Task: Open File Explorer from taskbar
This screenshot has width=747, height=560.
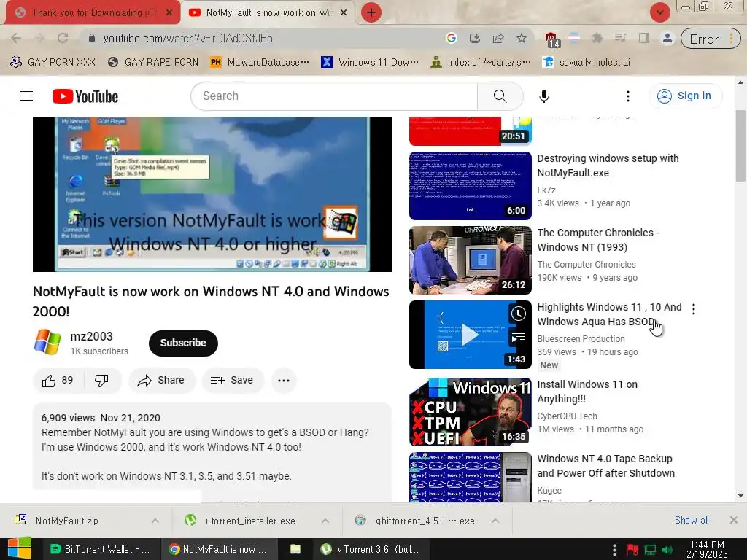Action: (295, 549)
